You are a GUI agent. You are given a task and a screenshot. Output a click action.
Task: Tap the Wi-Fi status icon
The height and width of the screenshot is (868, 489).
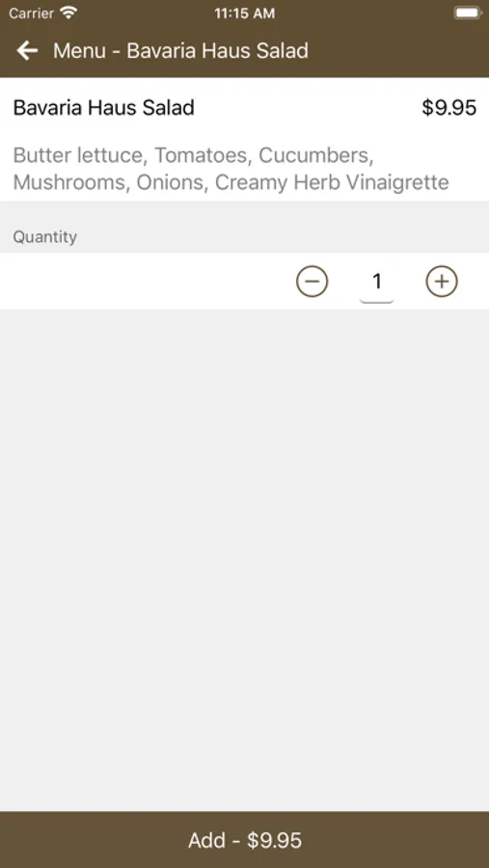(69, 13)
